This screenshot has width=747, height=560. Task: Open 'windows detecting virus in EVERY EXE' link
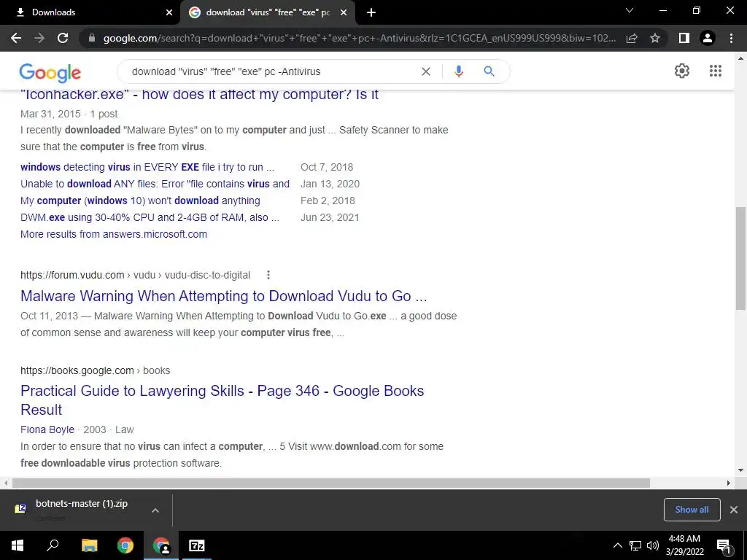coord(147,167)
